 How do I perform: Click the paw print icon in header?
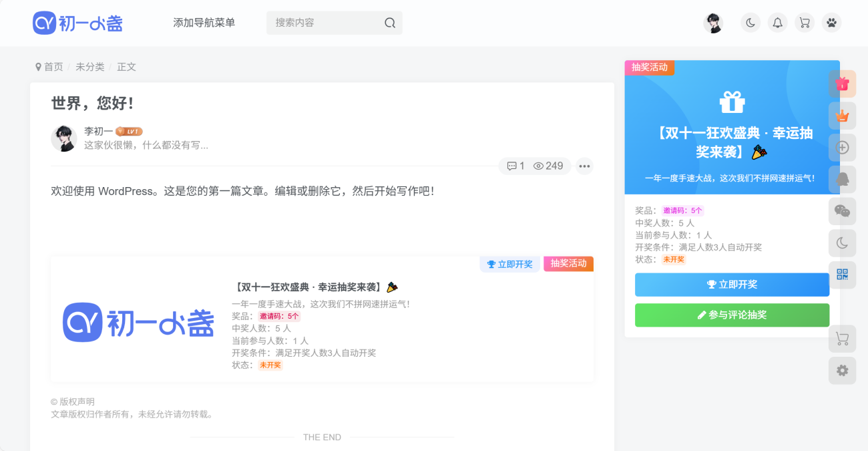(x=831, y=22)
